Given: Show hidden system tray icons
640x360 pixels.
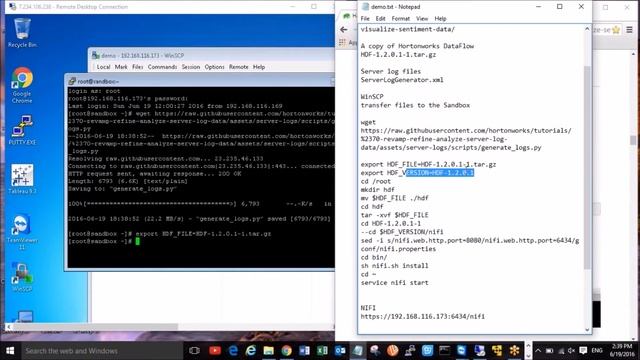Looking at the screenshot, I should tap(538, 351).
